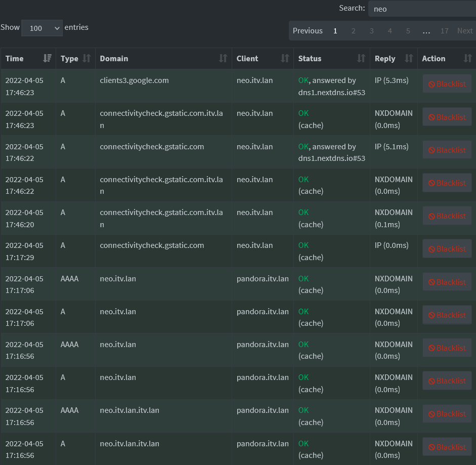This screenshot has height=465, width=476.
Task: Click the Next pagination control
Action: click(464, 30)
